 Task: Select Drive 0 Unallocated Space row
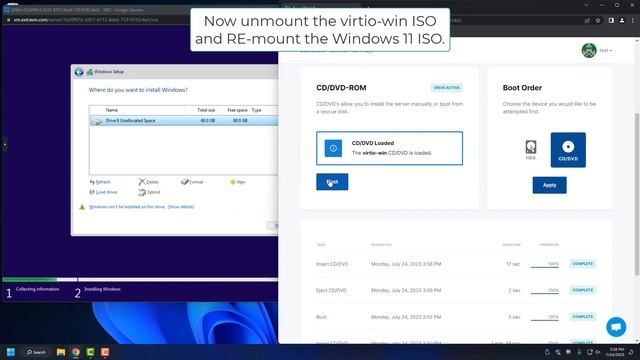tap(184, 121)
